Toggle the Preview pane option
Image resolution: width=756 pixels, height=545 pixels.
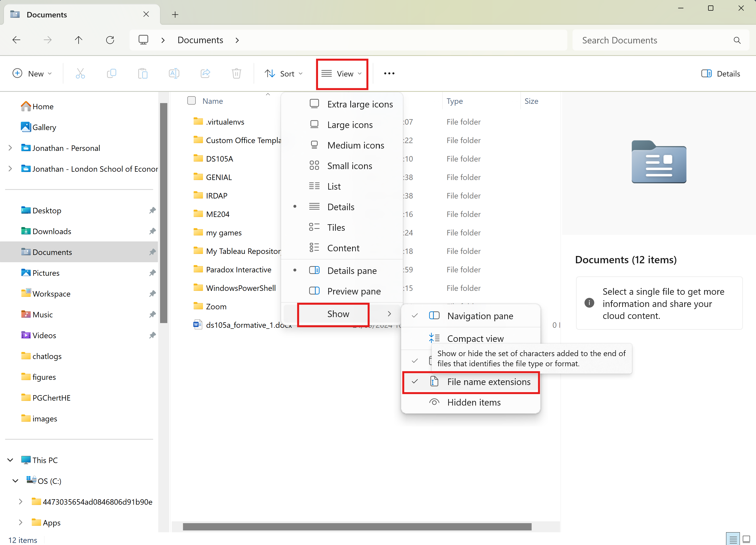tap(342, 291)
